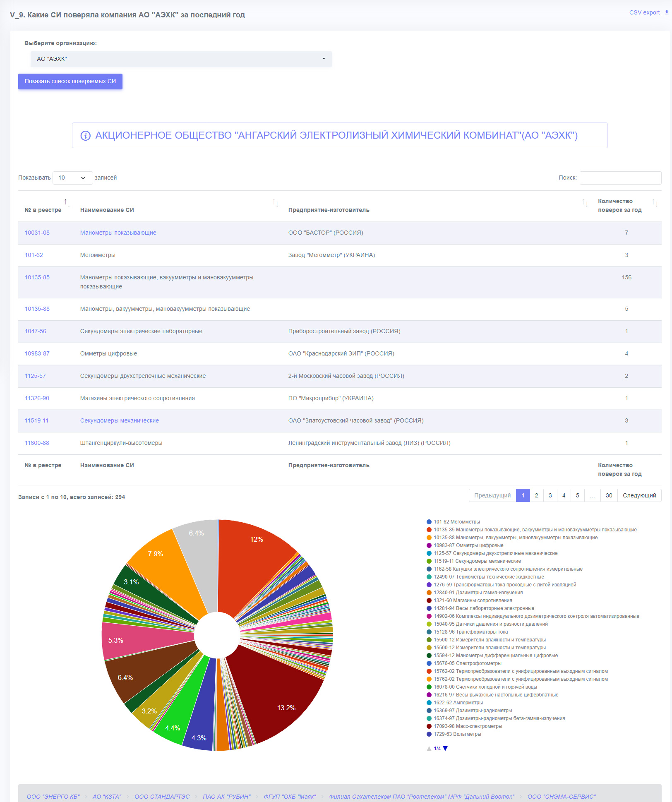Click the Следующий pagination button
672x802 pixels.
point(639,495)
